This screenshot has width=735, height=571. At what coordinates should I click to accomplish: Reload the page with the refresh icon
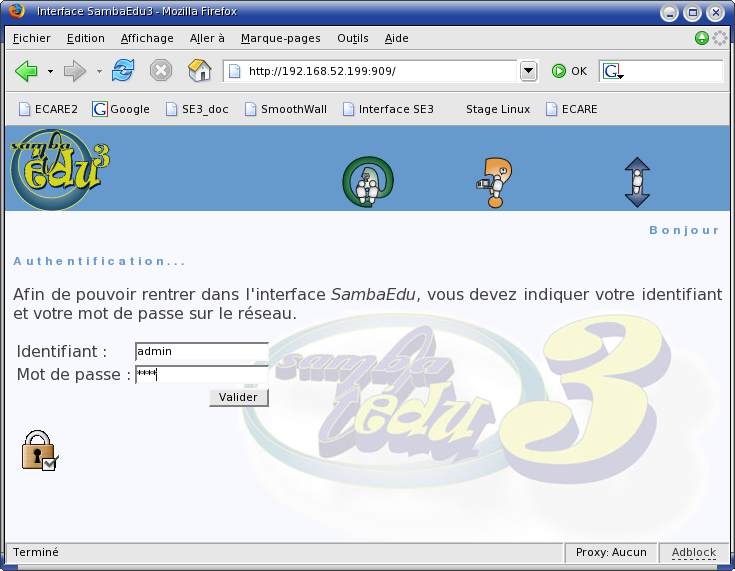click(x=123, y=71)
